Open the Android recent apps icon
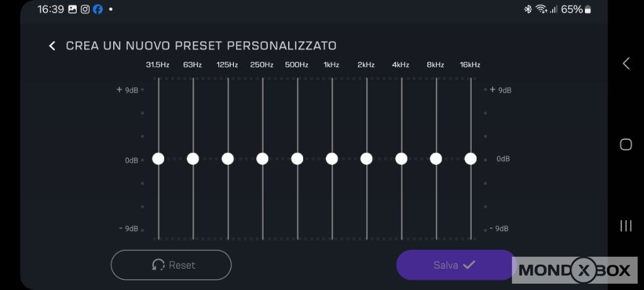Image resolution: width=644 pixels, height=290 pixels. point(626,226)
